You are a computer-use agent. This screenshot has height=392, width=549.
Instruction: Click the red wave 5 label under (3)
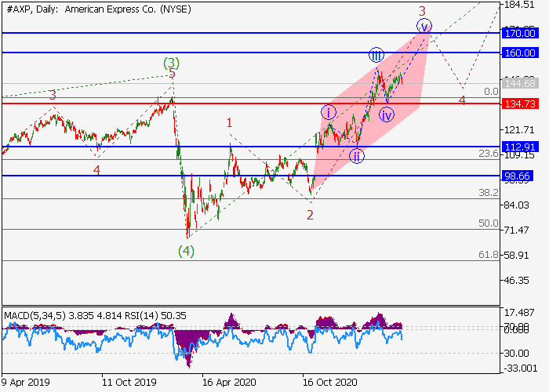pyautogui.click(x=172, y=74)
